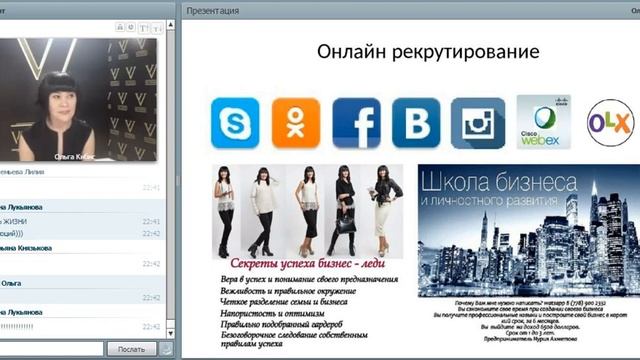Click the OLX round logo
The width and height of the screenshot is (640, 360).
611,122
